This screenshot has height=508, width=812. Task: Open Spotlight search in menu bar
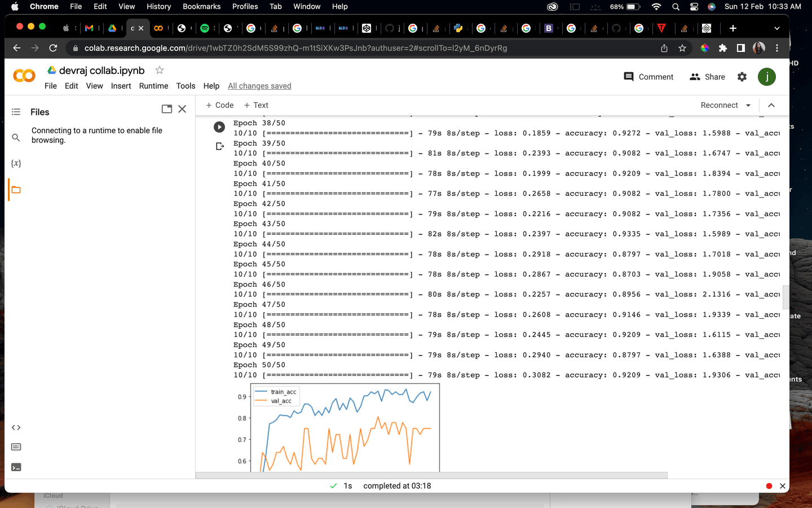[x=676, y=6]
